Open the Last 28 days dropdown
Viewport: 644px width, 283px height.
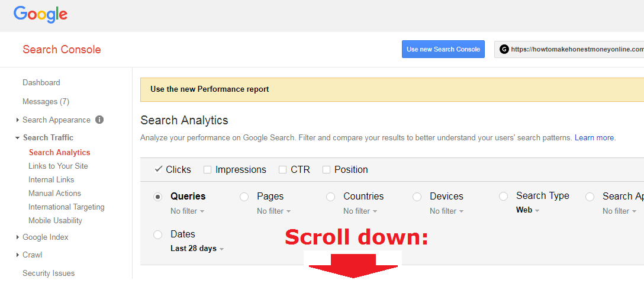(x=197, y=249)
